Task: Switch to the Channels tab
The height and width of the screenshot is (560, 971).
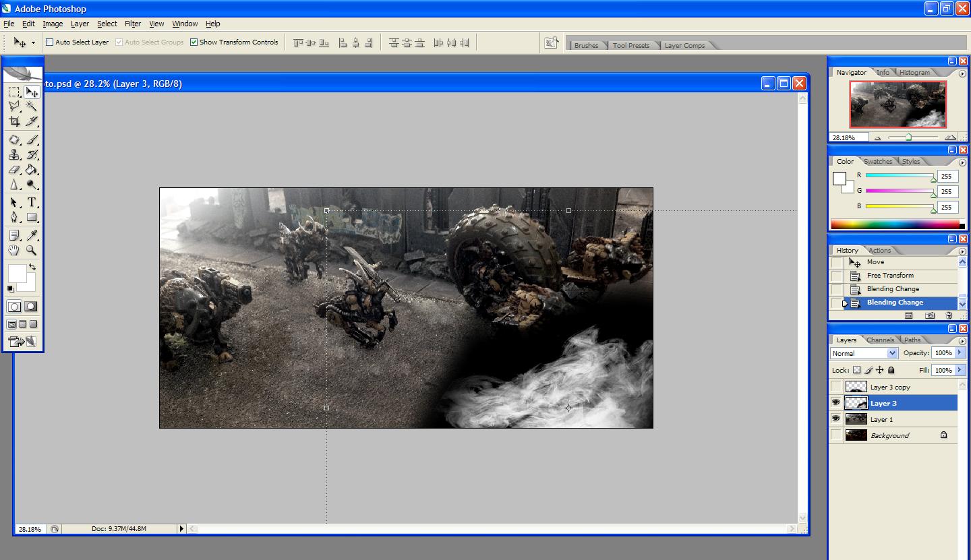Action: coord(881,340)
